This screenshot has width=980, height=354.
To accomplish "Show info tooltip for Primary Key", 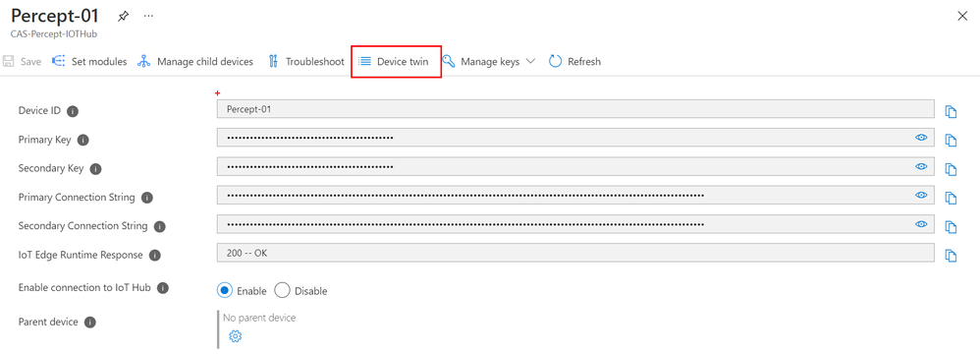I will click(x=83, y=140).
